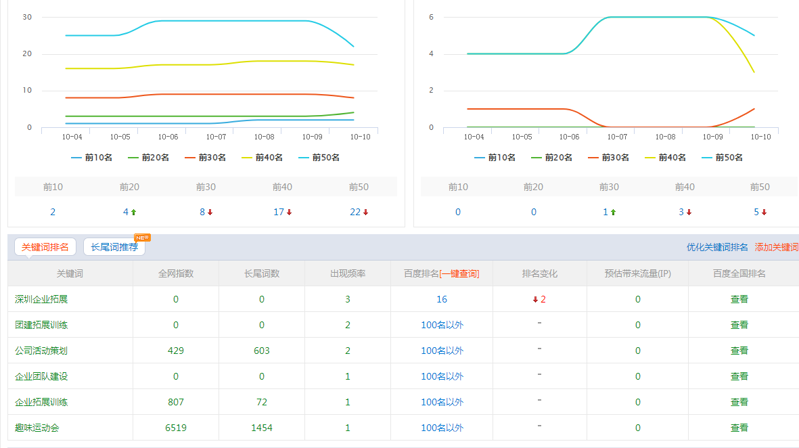
Task: Click the 百度全国排名 column header
Action: click(x=739, y=274)
